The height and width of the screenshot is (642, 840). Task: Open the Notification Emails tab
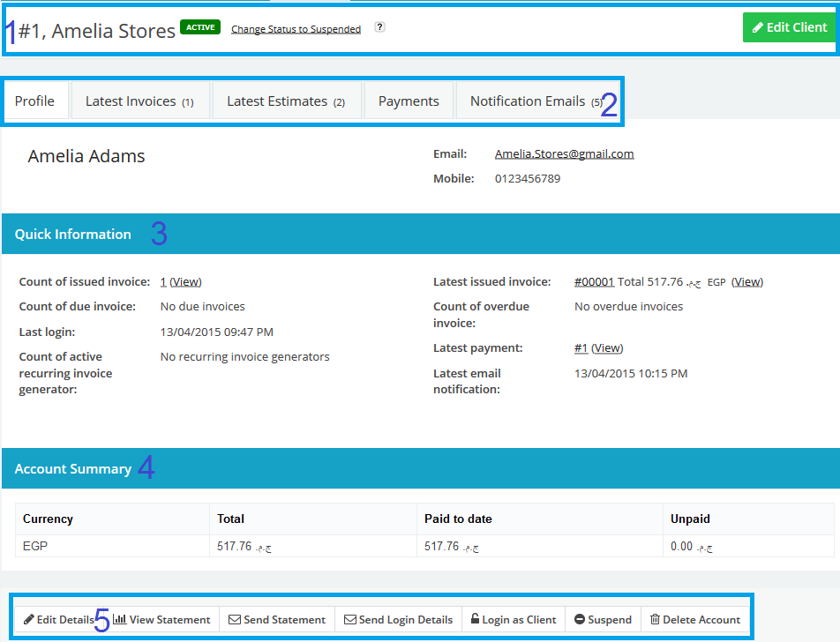[x=535, y=101]
